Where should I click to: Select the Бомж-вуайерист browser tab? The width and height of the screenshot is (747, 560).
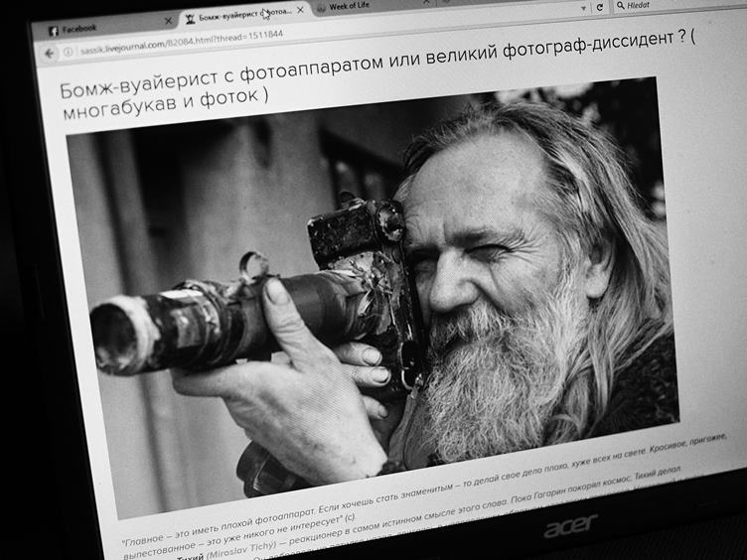(245, 16)
